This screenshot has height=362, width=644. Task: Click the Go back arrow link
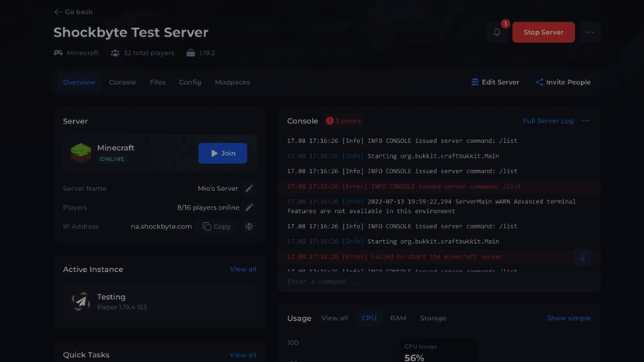pos(73,12)
